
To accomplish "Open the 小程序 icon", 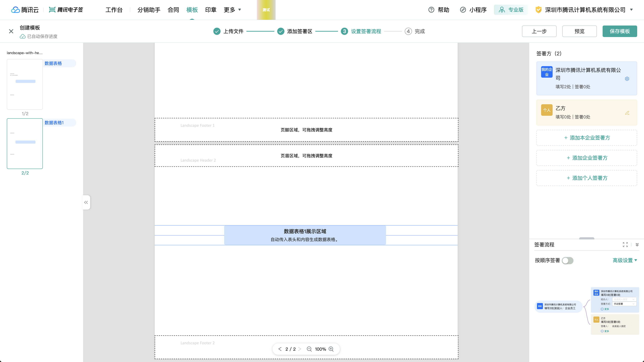I will 463,10.
